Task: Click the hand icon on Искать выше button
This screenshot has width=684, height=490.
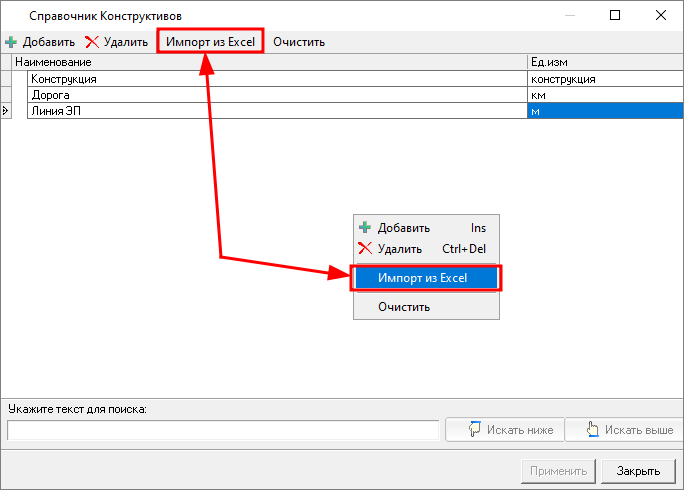Action: [x=593, y=430]
